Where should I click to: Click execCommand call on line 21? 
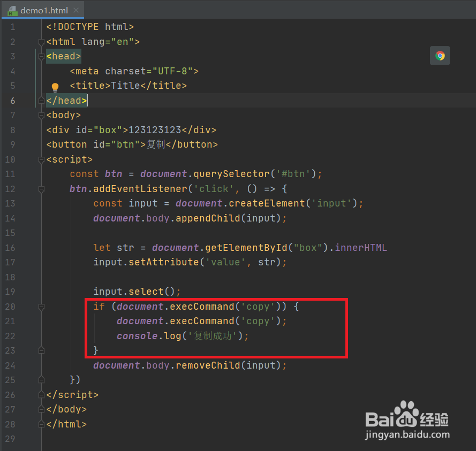[202, 321]
